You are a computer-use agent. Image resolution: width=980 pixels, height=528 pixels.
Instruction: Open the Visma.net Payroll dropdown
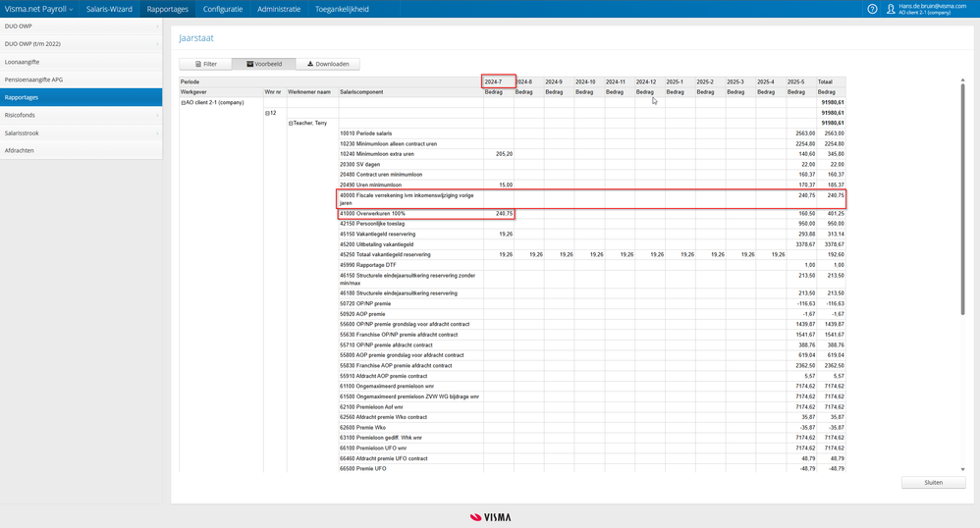click(x=38, y=9)
